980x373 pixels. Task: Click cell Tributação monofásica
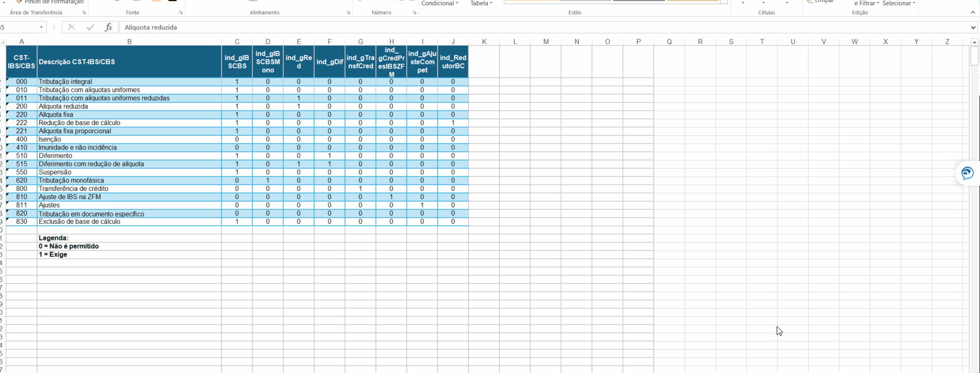(x=129, y=181)
